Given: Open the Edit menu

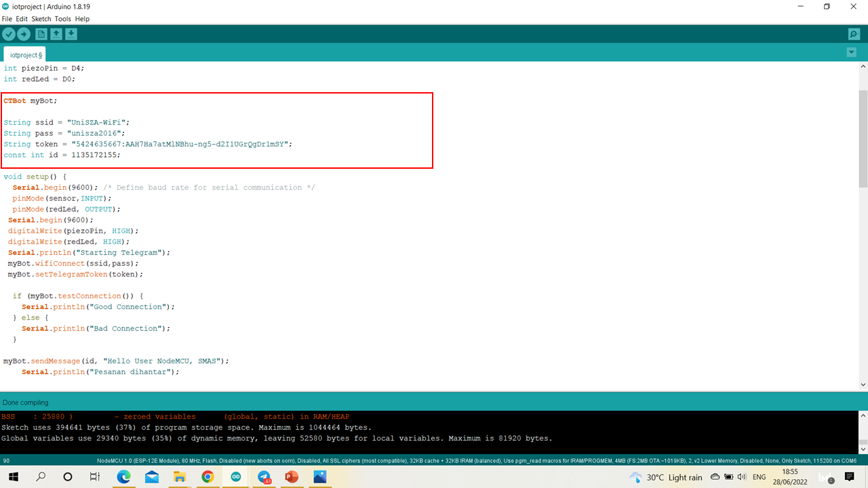Looking at the screenshot, I should (22, 19).
